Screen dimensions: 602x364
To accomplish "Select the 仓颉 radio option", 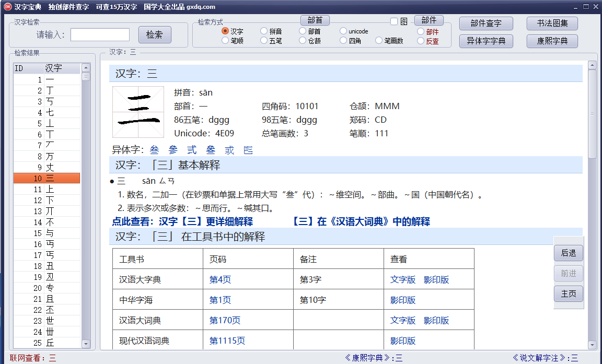I will [x=303, y=40].
